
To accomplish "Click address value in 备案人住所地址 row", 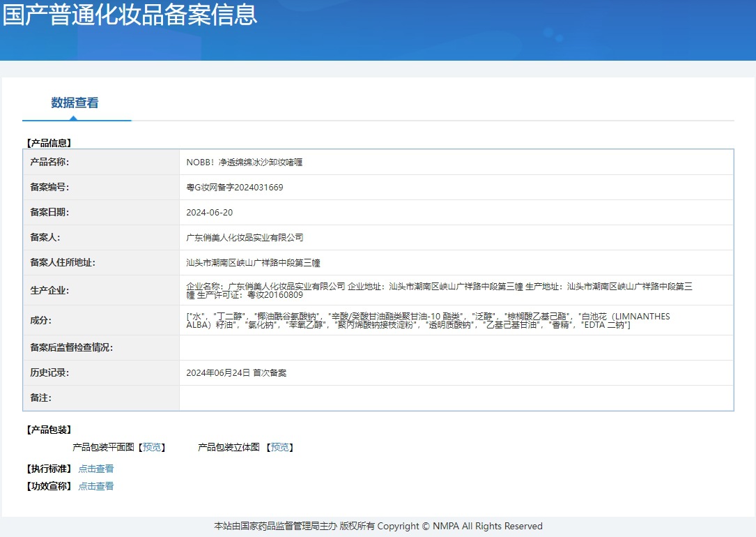I will (x=253, y=262).
